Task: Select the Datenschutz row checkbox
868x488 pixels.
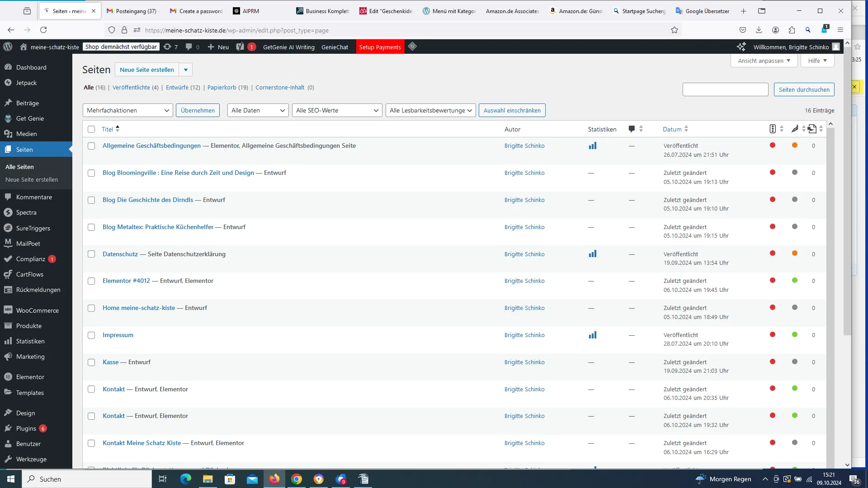Action: (x=91, y=254)
